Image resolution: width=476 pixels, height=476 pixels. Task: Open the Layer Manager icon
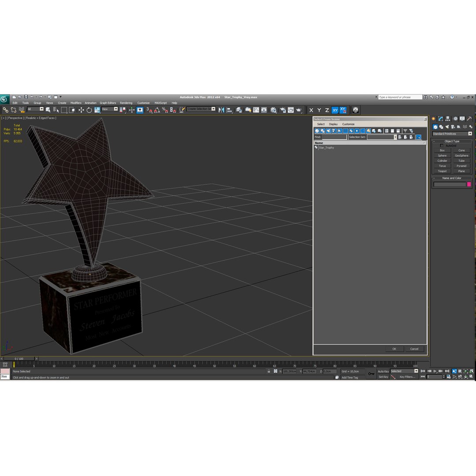(x=239, y=110)
